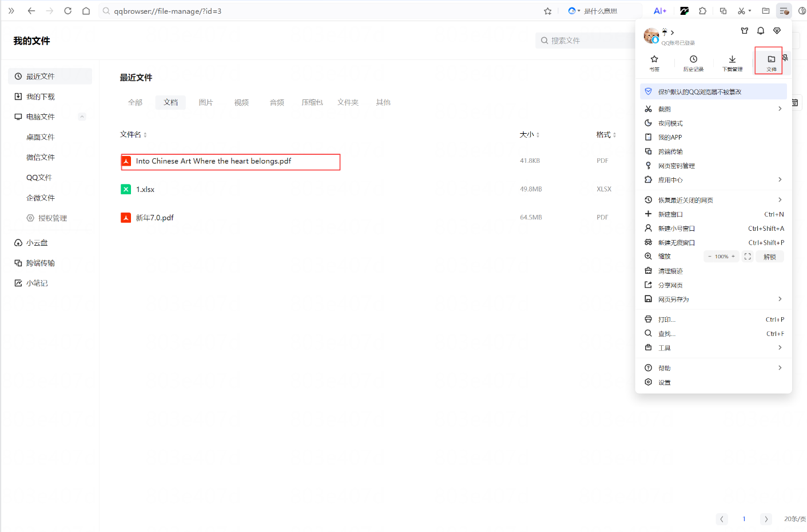Viewport: 807px width, 532px height.
Task: Switch to the 图片 images tab
Action: [x=206, y=102]
